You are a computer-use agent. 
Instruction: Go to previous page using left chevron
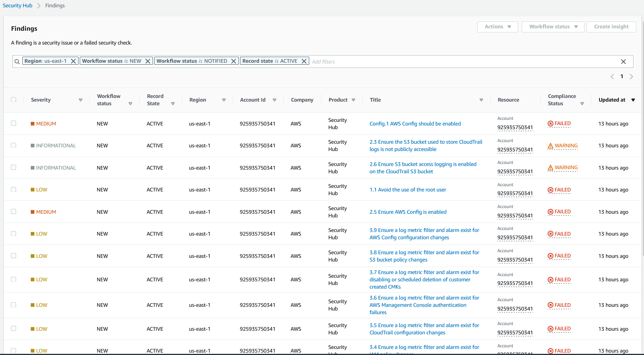coord(612,77)
